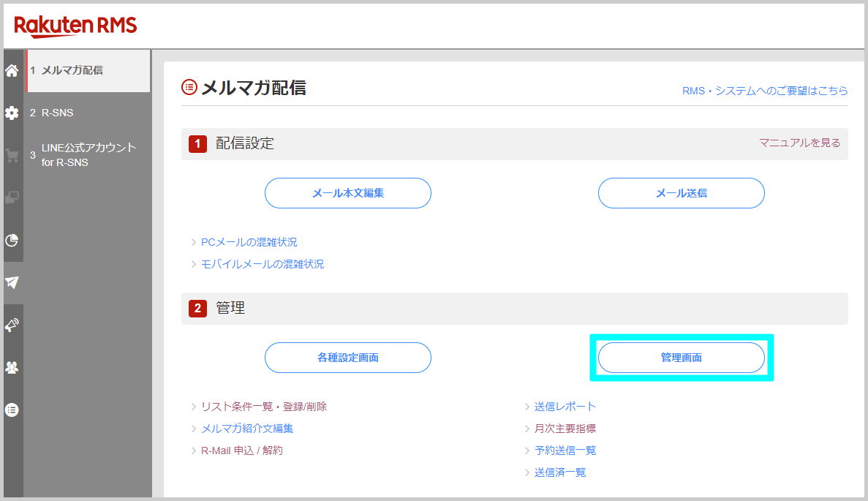Click the 配信設定 section header
This screenshot has height=501, width=868.
click(x=514, y=144)
